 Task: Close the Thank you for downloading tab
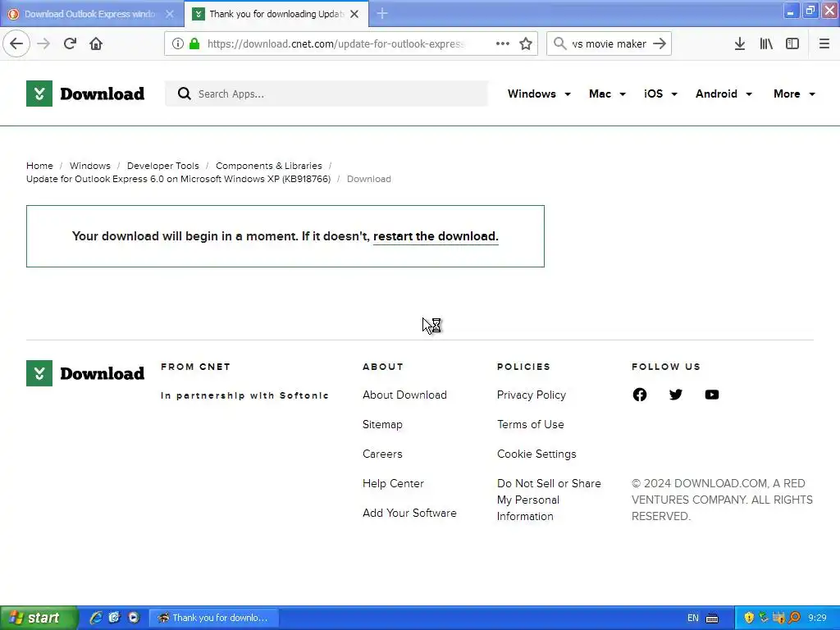354,14
